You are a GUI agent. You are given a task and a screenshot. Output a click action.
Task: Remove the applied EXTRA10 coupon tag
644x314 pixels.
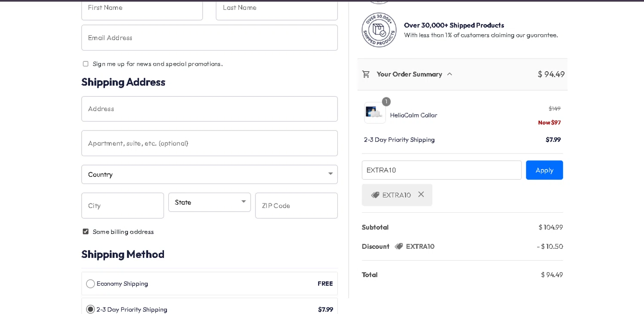click(421, 194)
